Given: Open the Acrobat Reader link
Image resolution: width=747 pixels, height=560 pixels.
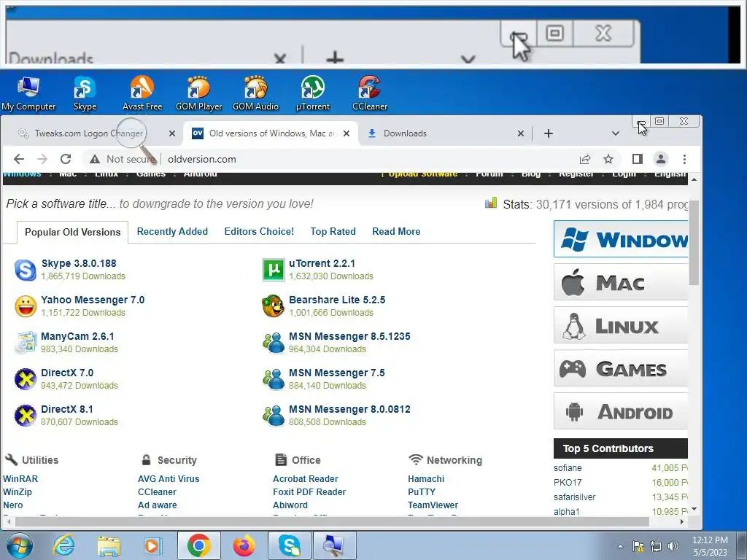Looking at the screenshot, I should (306, 478).
